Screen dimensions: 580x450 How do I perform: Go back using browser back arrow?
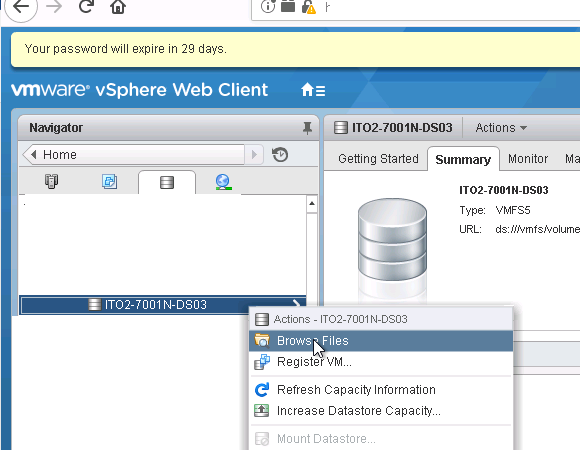click(21, 6)
